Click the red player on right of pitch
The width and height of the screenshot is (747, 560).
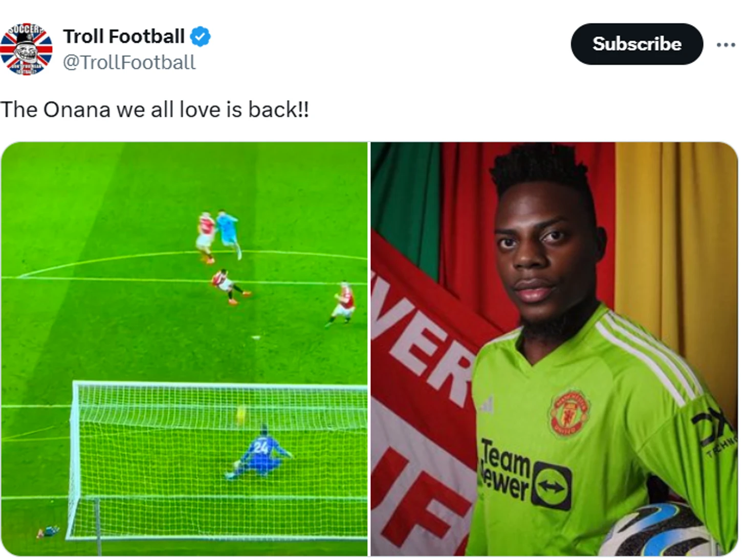coord(341,304)
